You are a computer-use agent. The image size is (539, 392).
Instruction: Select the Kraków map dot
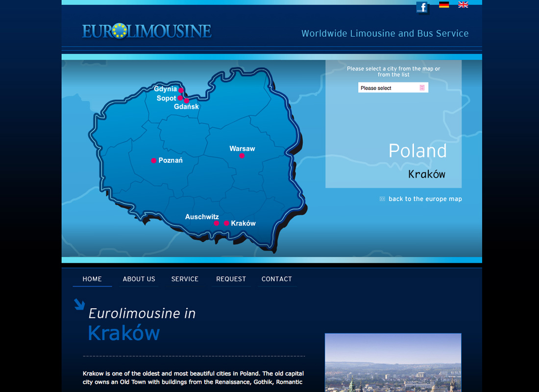(x=226, y=223)
